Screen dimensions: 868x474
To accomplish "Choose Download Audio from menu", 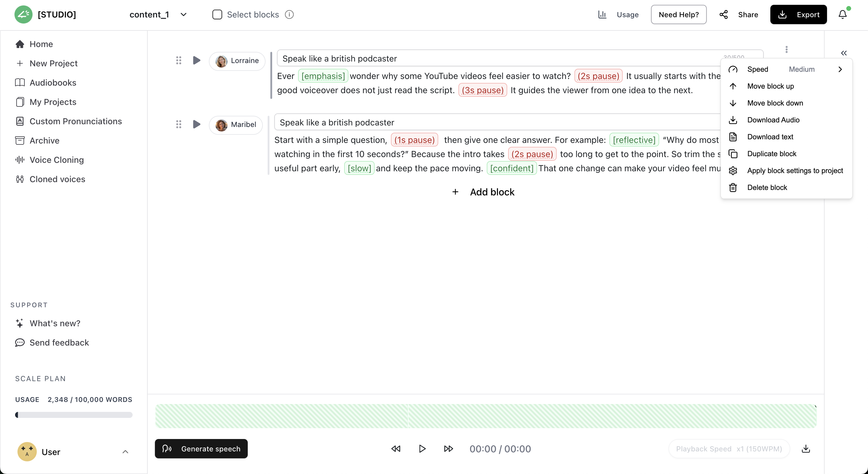I will click(x=786, y=120).
